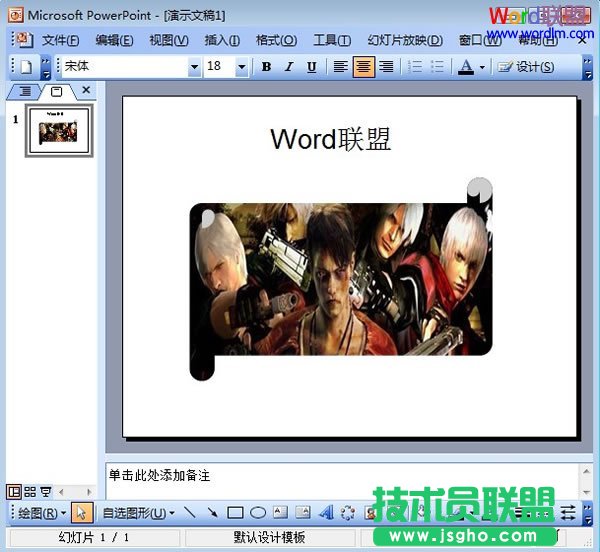Open the 绘图(R) drawing menu
Image resolution: width=600 pixels, height=552 pixels.
41,513
